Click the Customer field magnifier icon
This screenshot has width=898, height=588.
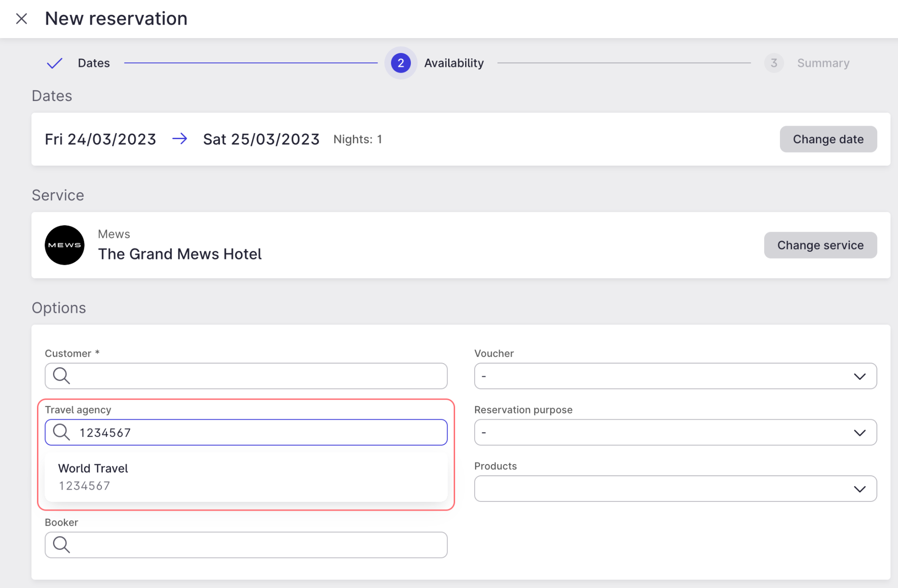(61, 376)
